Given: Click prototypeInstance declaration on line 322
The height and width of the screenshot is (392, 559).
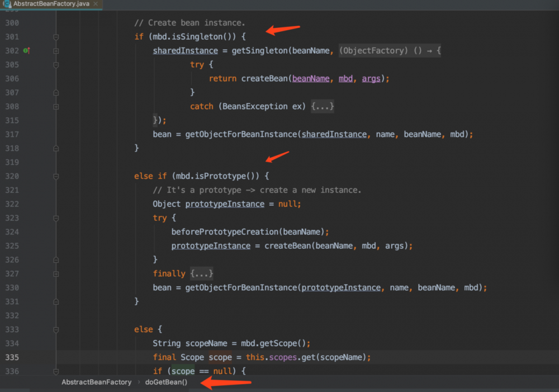Looking at the screenshot, I should (x=225, y=204).
